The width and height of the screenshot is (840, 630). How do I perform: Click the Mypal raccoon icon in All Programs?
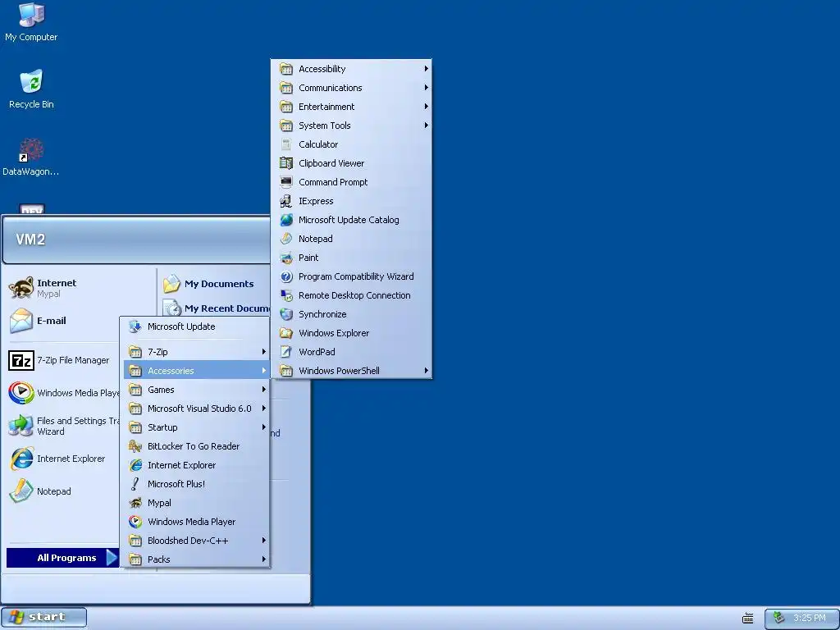coord(135,503)
